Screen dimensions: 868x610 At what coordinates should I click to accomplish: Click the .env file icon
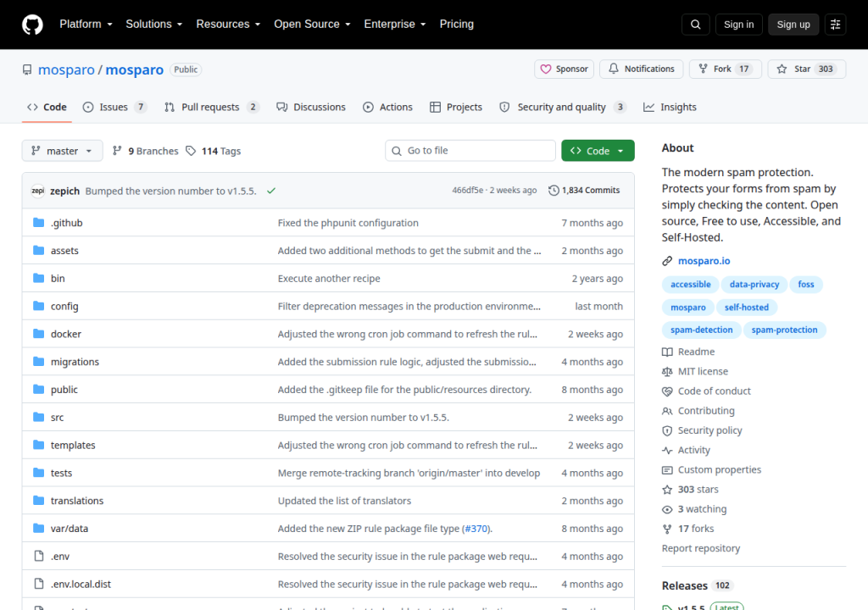[x=38, y=556]
